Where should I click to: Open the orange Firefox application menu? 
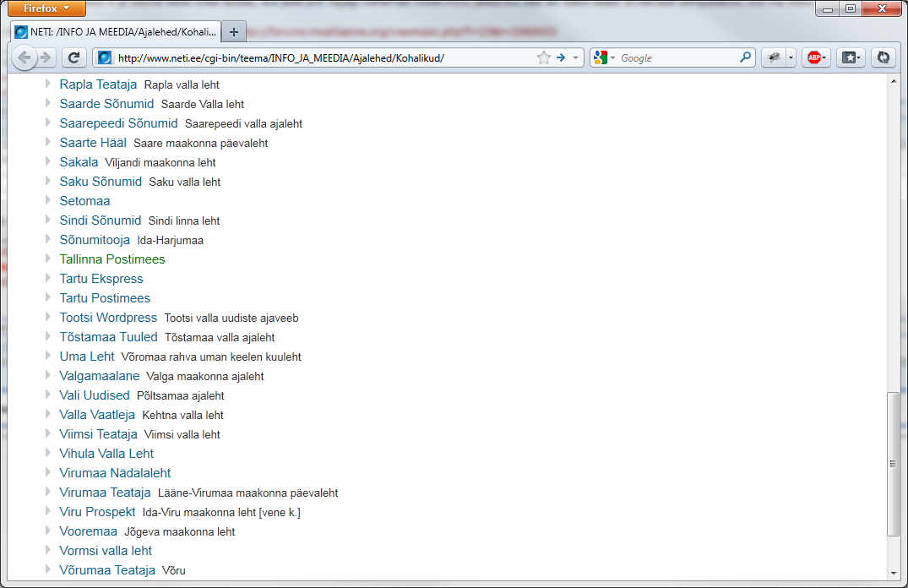pyautogui.click(x=47, y=8)
